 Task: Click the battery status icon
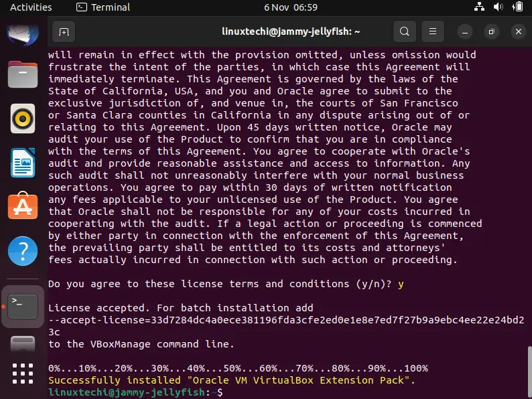click(x=518, y=7)
